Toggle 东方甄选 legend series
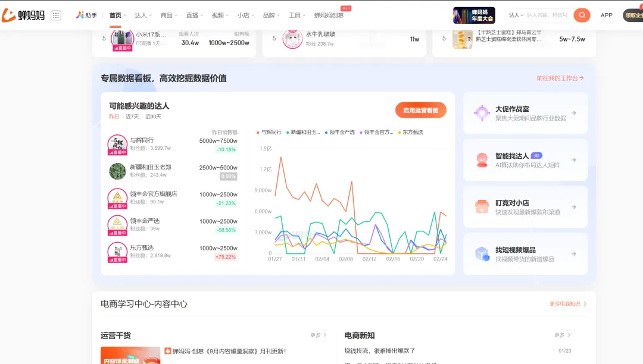This screenshot has width=643, height=364. pyautogui.click(x=410, y=132)
